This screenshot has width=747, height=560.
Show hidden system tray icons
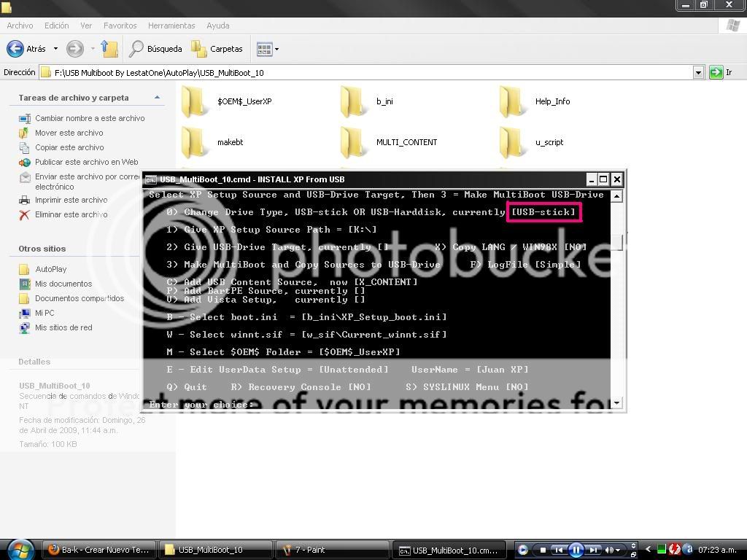click(x=648, y=550)
